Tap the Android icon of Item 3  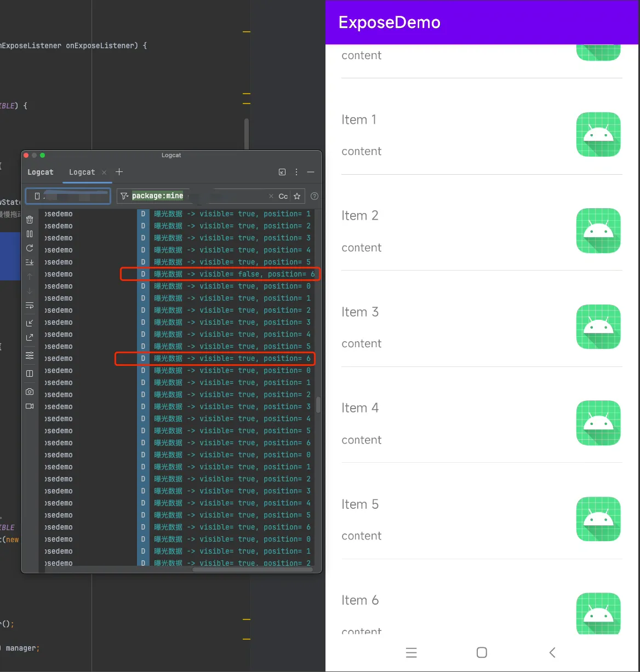[x=598, y=327]
